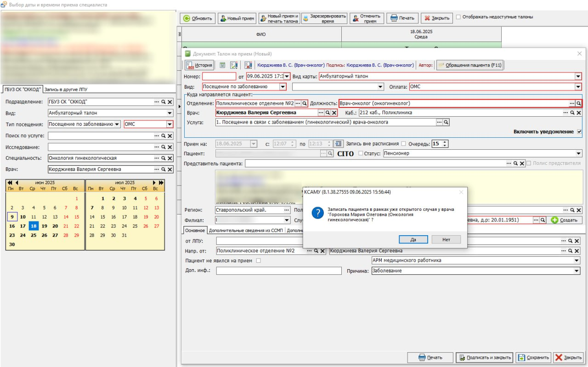
Task: Click the Отменить прием toolbar button
Action: coord(367,18)
